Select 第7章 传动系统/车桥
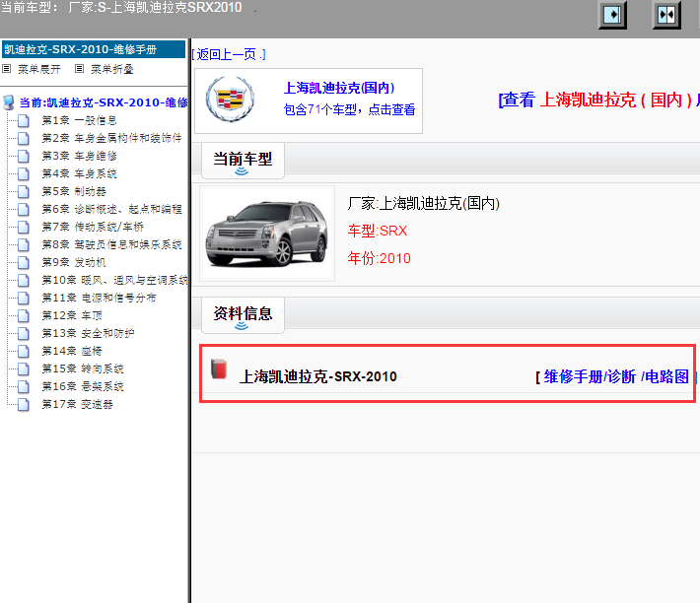Viewport: 700px width, 603px height. [93, 227]
